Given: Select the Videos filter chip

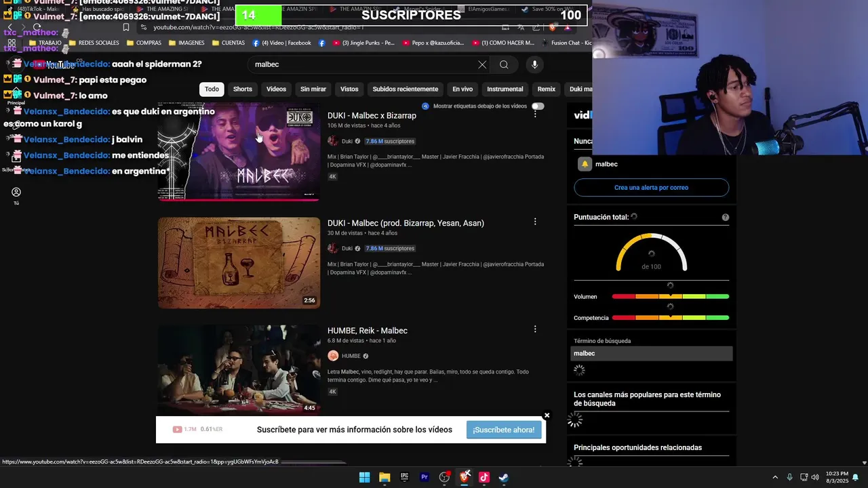Looking at the screenshot, I should [276, 89].
